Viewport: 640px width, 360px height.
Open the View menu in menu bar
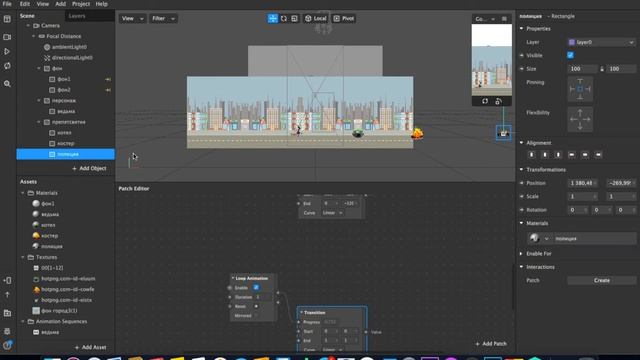point(42,4)
